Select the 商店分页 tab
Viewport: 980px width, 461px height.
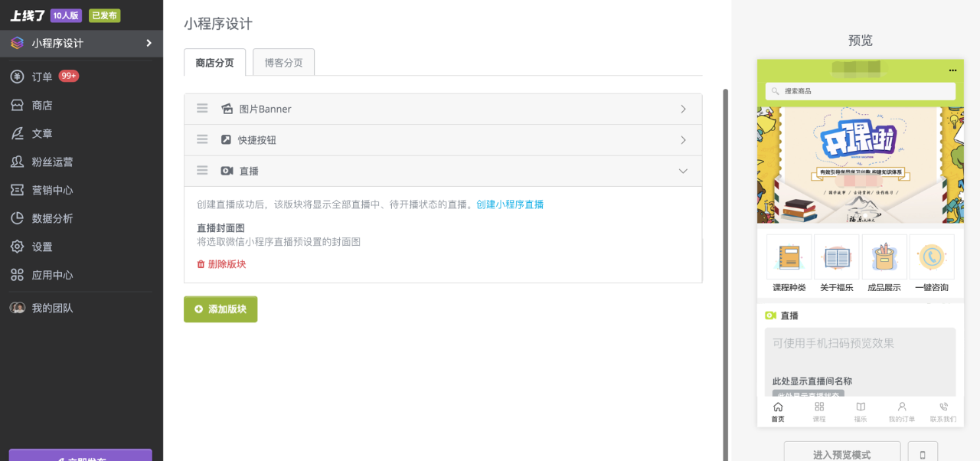point(214,63)
